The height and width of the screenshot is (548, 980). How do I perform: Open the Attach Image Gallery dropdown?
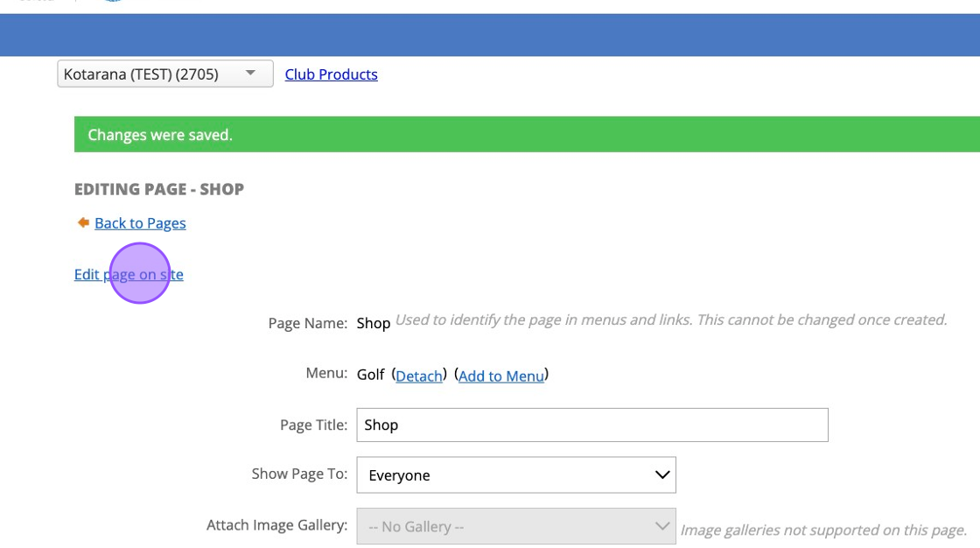pos(516,526)
